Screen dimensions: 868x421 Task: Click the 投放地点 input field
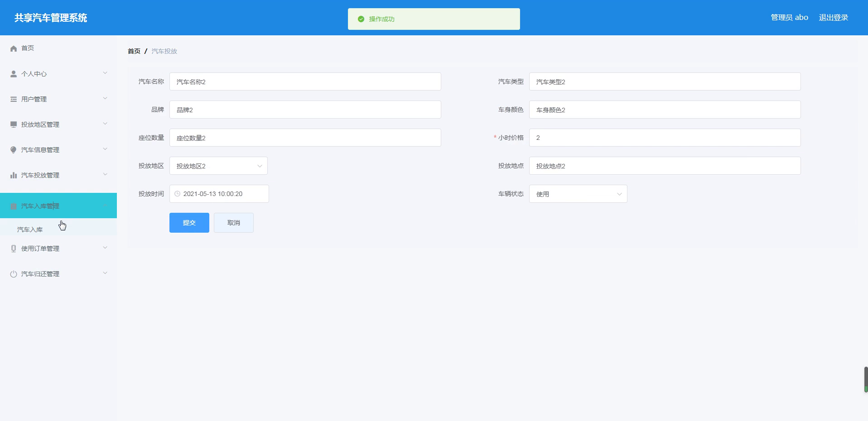coord(665,166)
